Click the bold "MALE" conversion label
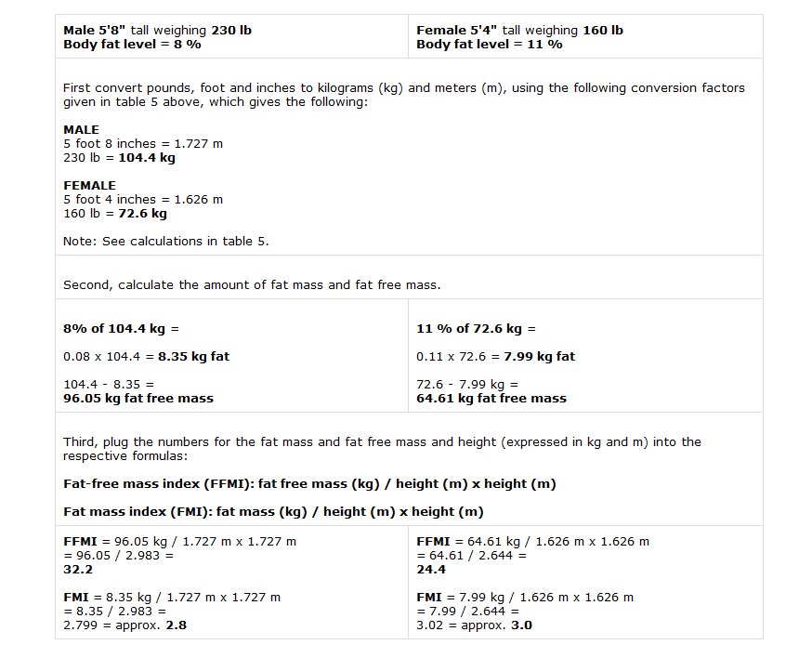812x658 pixels. [x=81, y=130]
